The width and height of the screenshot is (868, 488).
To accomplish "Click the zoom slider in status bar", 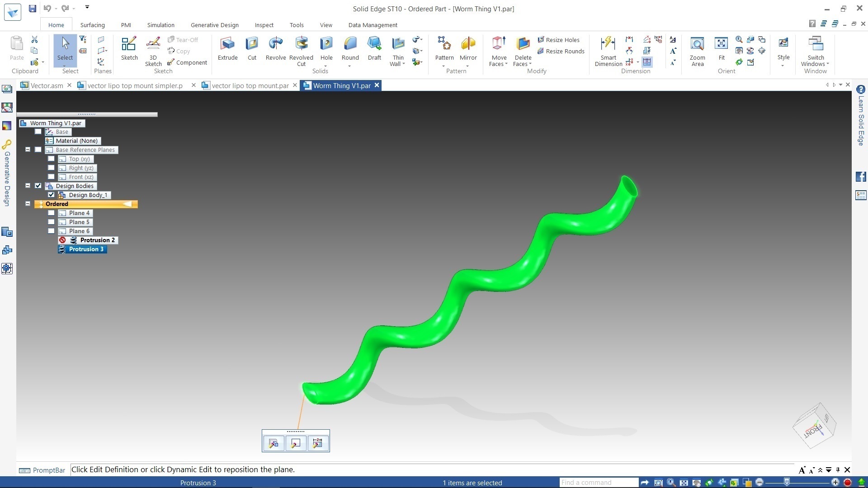I will 797,482.
